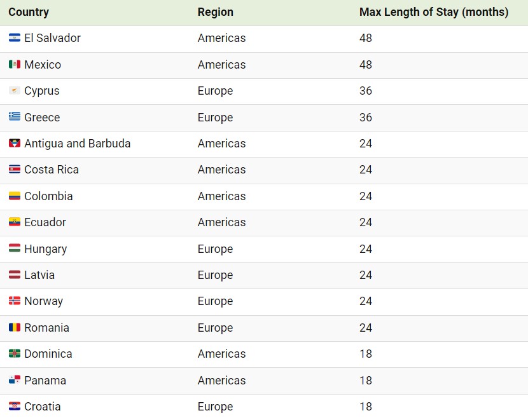Click the Panama flag icon
The width and height of the screenshot is (528, 420).
coord(15,379)
